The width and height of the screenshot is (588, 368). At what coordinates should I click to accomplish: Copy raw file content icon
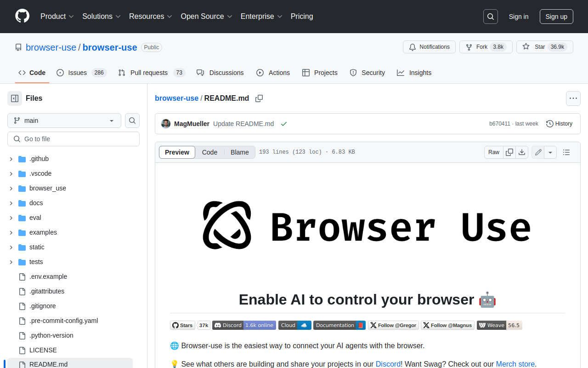[509, 152]
